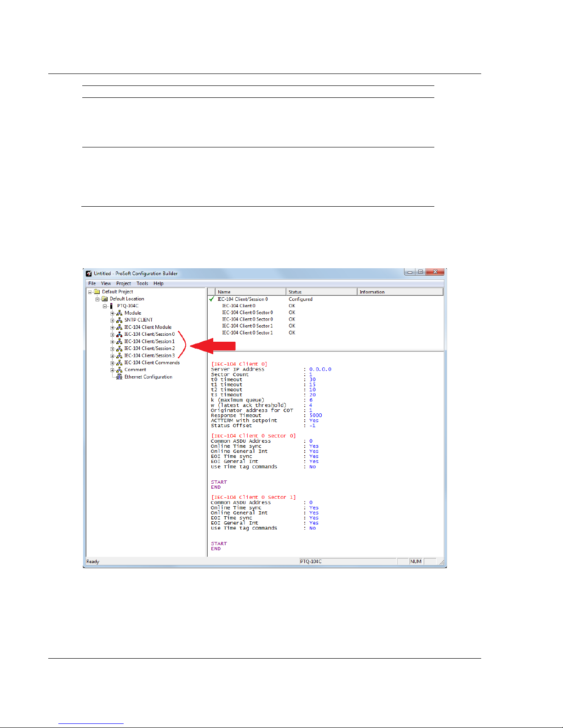The width and height of the screenshot is (563, 728).
Task: Click the [IEC-104 Client 0] section heading
Action: pyautogui.click(x=239, y=364)
